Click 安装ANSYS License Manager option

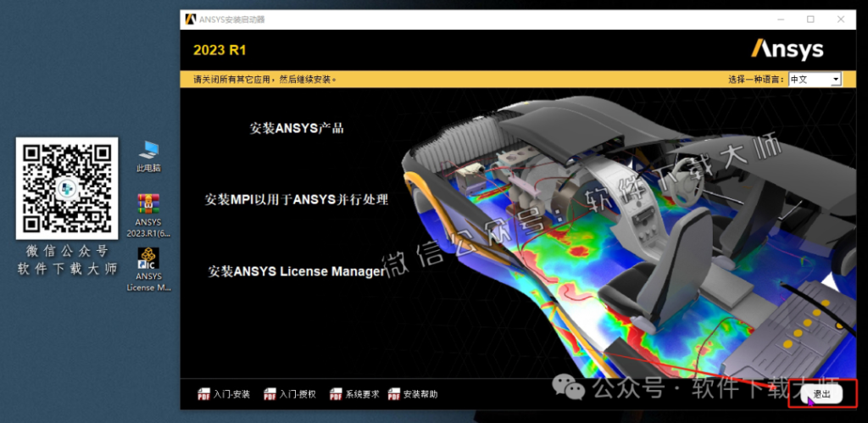(x=297, y=271)
